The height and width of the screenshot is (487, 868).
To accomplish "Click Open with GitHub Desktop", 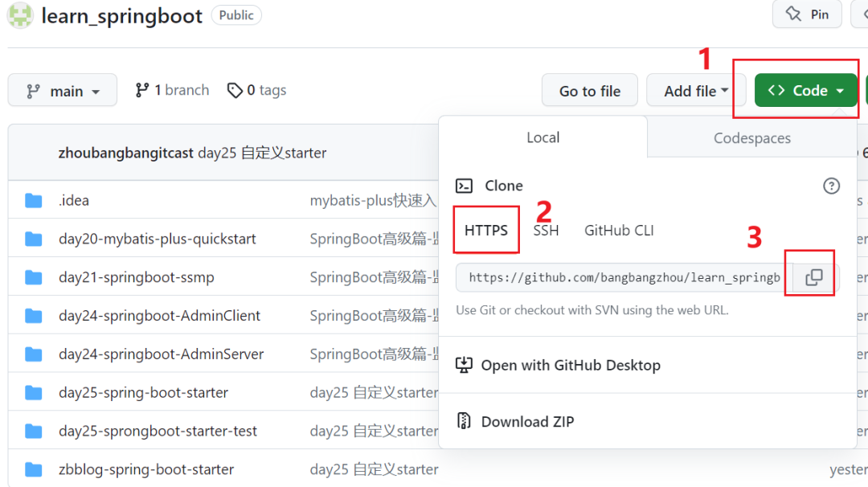I will click(570, 365).
